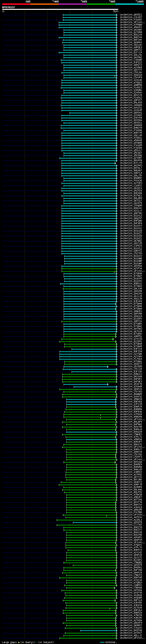The height and width of the screenshot is (644, 146).
Task: Select hit label UniRef100_O81140
Action: pyautogui.click(x=131, y=45)
